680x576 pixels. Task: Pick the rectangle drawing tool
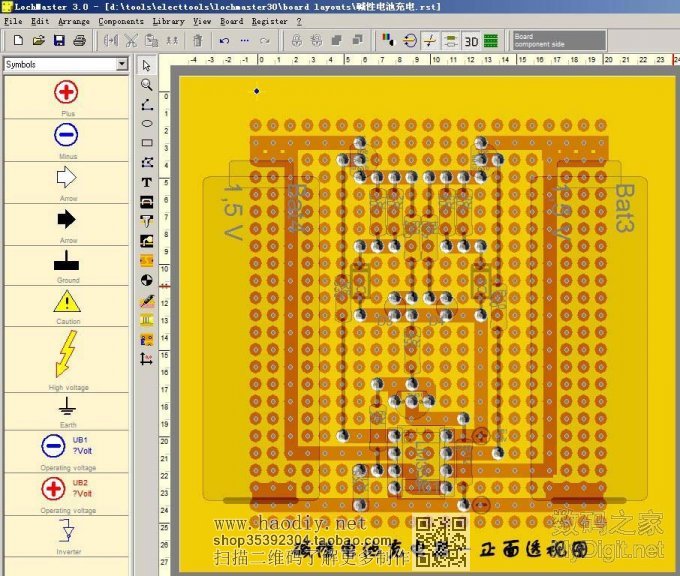tap(147, 143)
